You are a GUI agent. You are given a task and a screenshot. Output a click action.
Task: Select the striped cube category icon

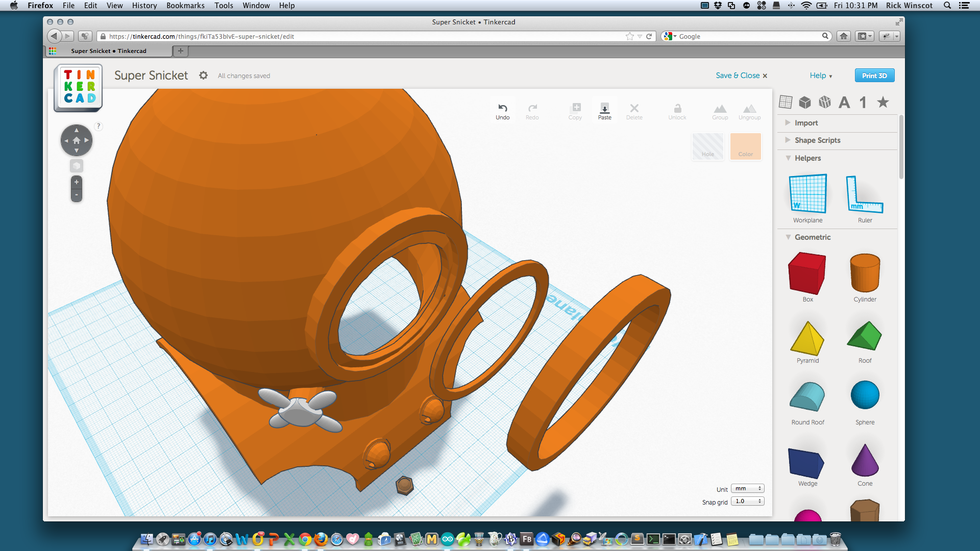825,102
